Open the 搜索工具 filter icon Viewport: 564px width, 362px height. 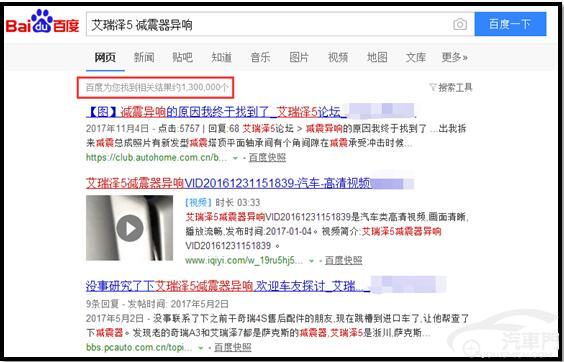433,87
